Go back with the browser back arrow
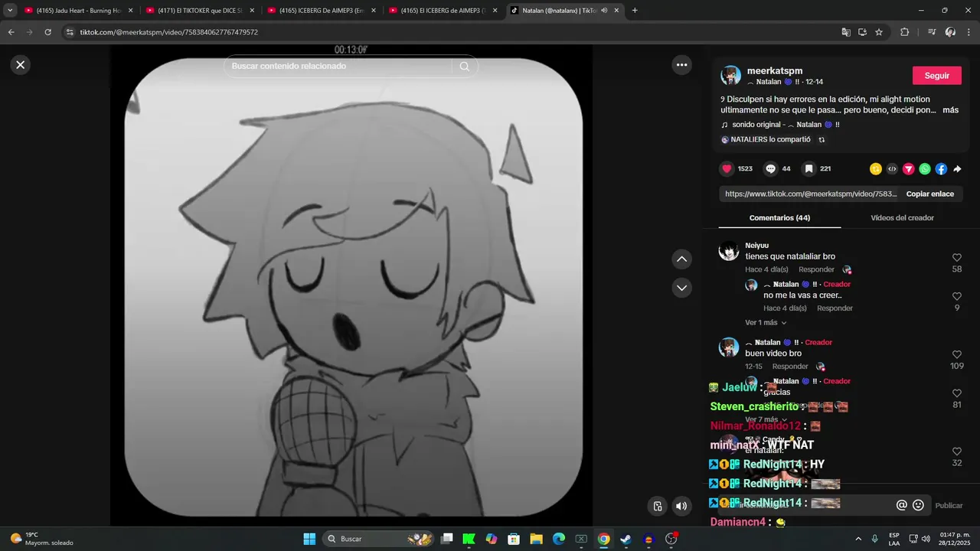The width and height of the screenshot is (980, 551). (x=11, y=32)
